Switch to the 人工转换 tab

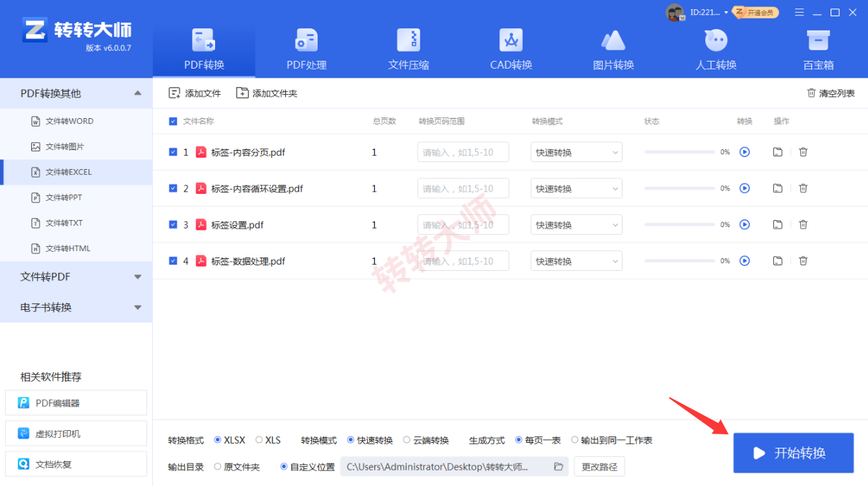point(716,48)
